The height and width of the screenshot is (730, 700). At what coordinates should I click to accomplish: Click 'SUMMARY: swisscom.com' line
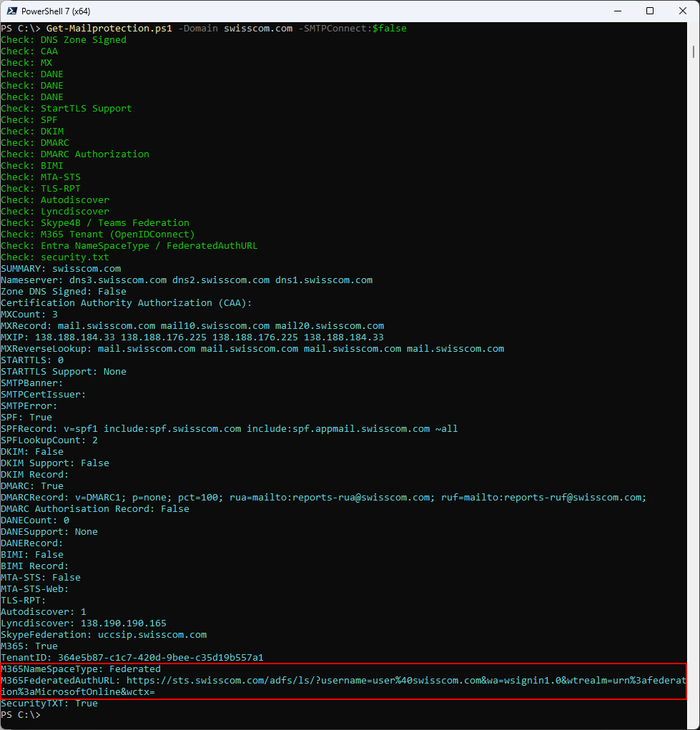[x=61, y=269]
